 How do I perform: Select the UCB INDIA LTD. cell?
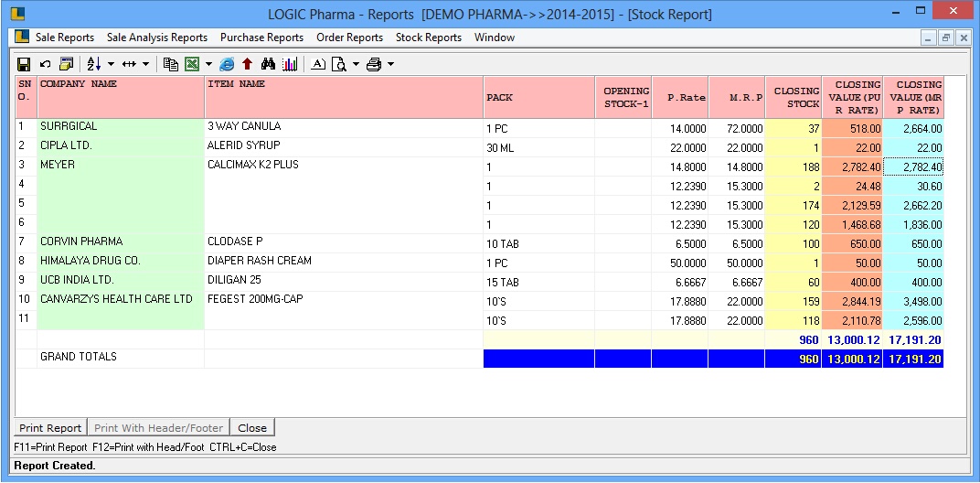[x=121, y=282]
